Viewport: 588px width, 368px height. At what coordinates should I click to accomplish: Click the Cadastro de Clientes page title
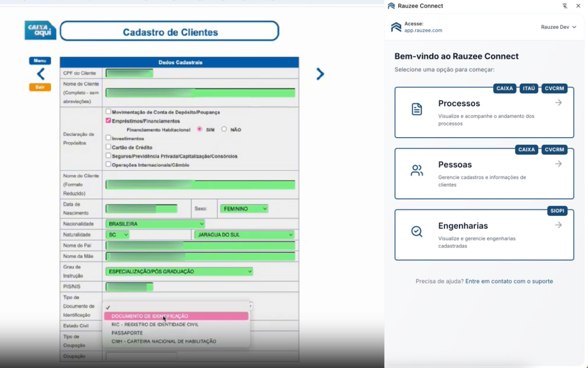[x=170, y=32]
